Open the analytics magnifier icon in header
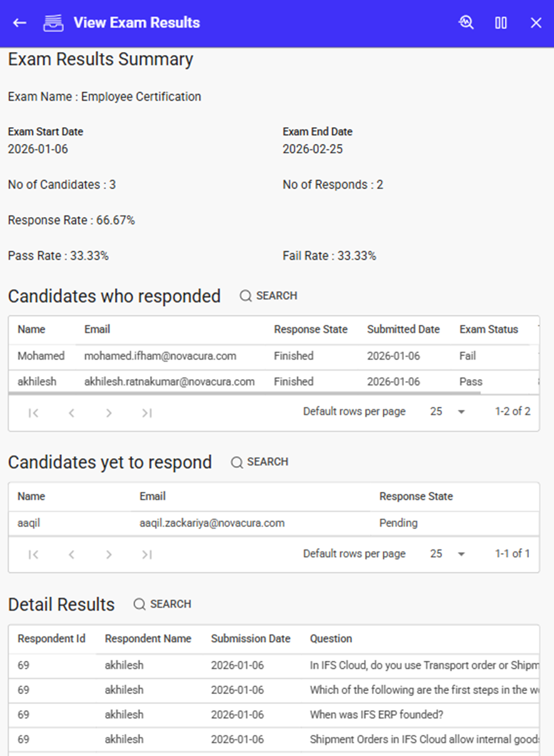This screenshot has height=756, width=554. point(466,23)
